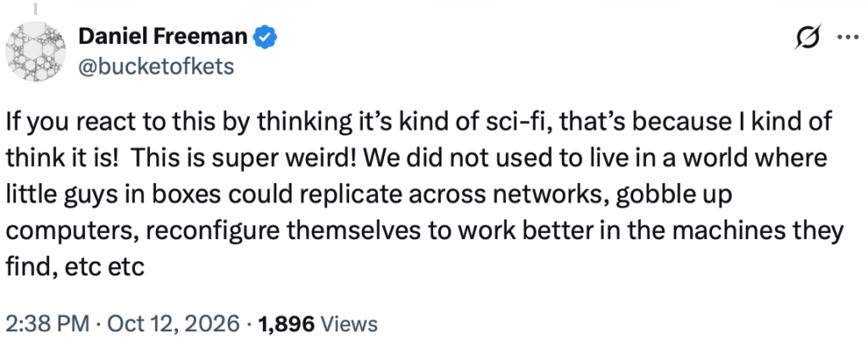The height and width of the screenshot is (339, 868).
Task: Click the tweet's ending find, etc etc
Action: click(75, 268)
